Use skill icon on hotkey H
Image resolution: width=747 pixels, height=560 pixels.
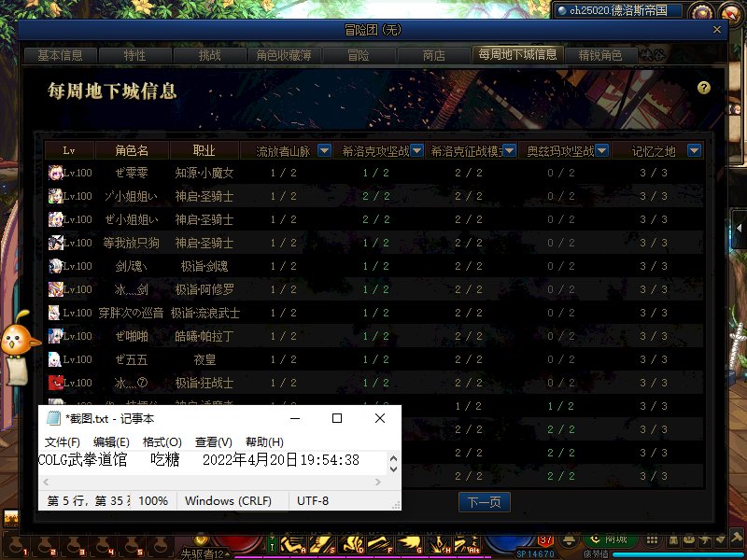point(438,545)
